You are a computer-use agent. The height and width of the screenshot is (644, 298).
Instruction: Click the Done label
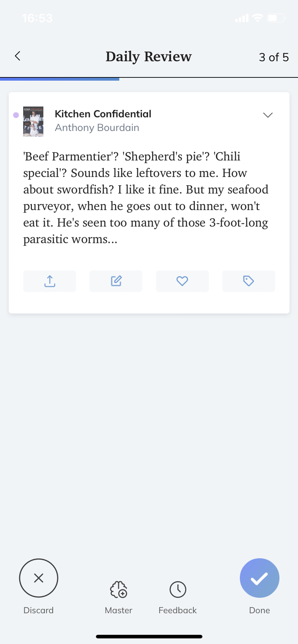click(259, 610)
